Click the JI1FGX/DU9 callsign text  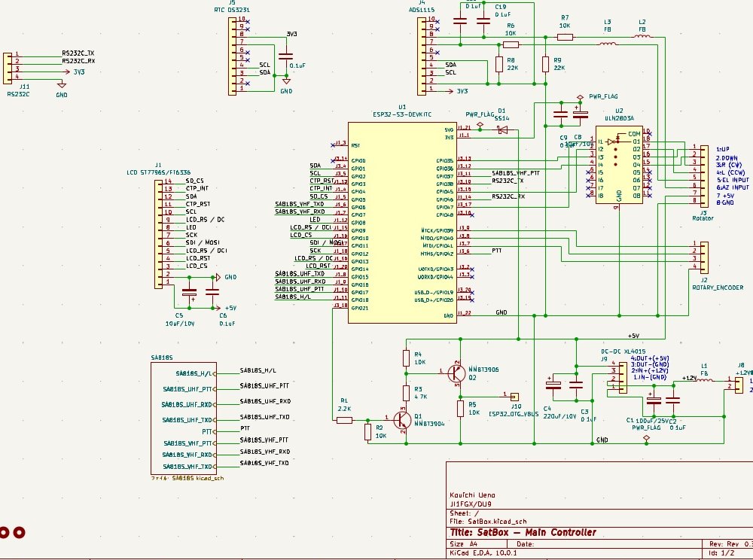471,504
